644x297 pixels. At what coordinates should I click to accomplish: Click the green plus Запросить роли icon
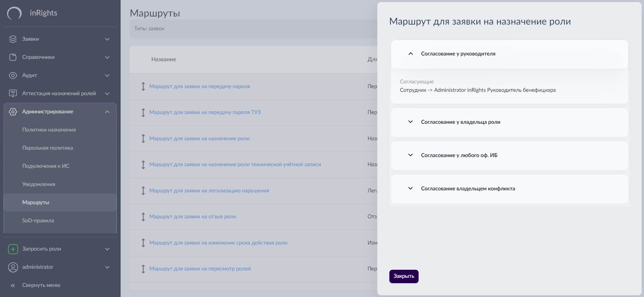click(13, 249)
